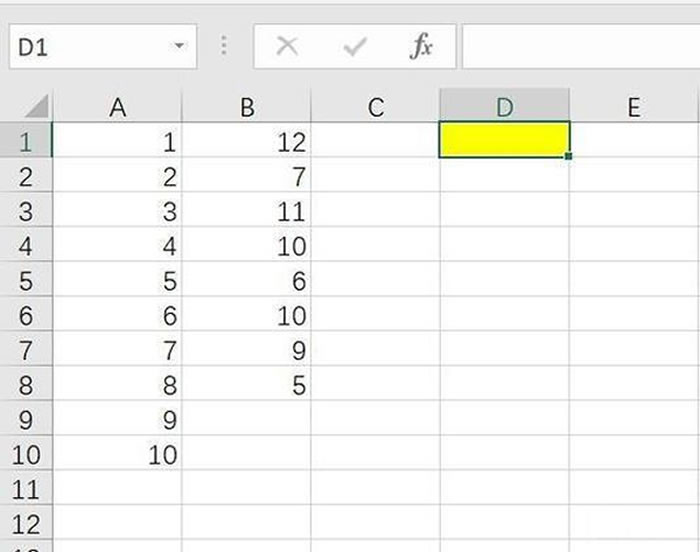Click cell B3 containing 11
Image resolution: width=700 pixels, height=552 pixels.
tap(246, 212)
